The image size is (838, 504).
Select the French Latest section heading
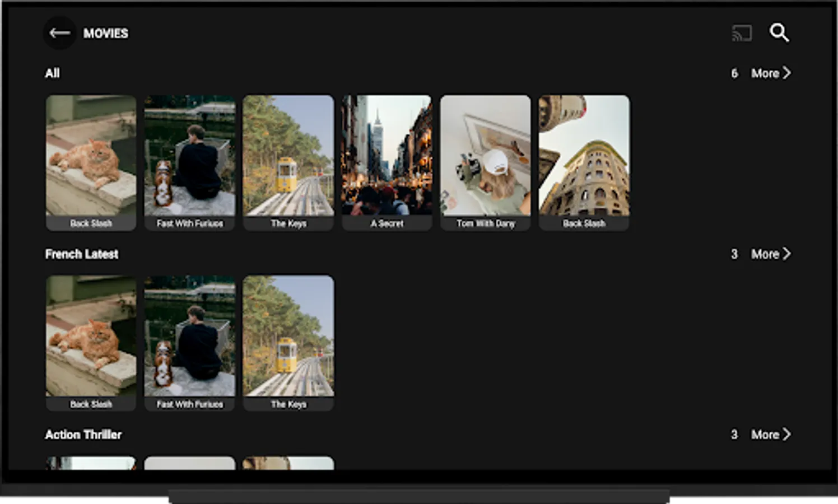(82, 254)
